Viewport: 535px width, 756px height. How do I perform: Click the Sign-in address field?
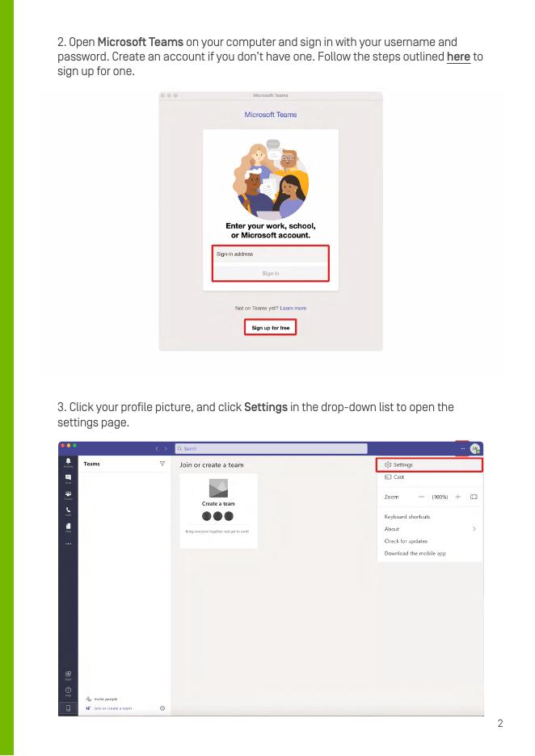pos(270,254)
